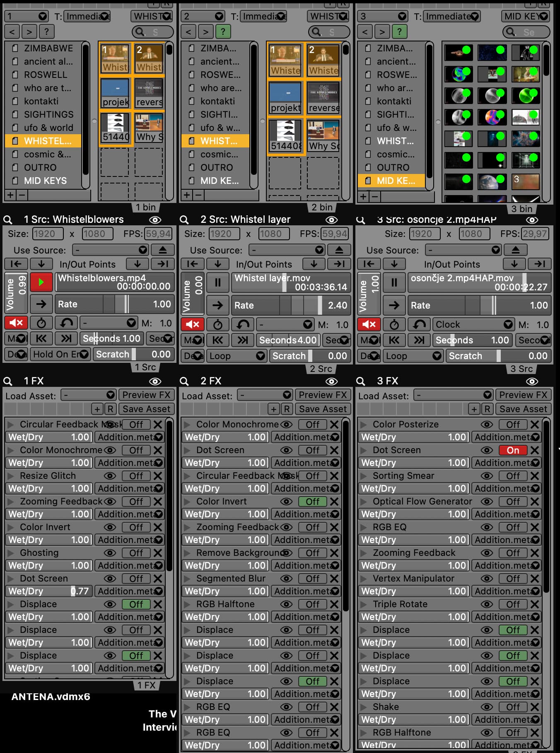
Task: Select the ROSWELL page in bin 1
Action: [45, 75]
